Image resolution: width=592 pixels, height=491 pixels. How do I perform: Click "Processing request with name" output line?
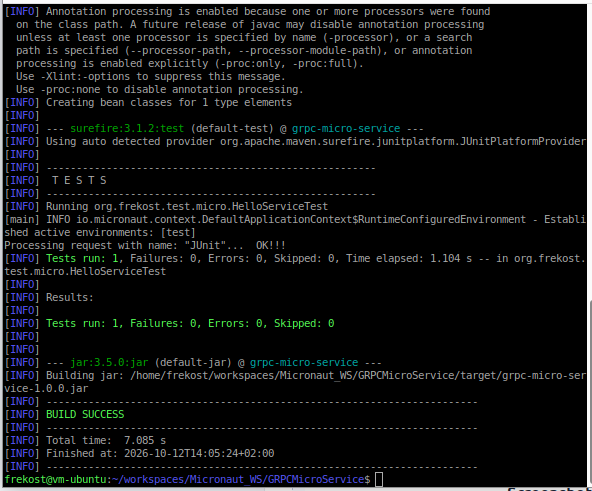click(145, 246)
